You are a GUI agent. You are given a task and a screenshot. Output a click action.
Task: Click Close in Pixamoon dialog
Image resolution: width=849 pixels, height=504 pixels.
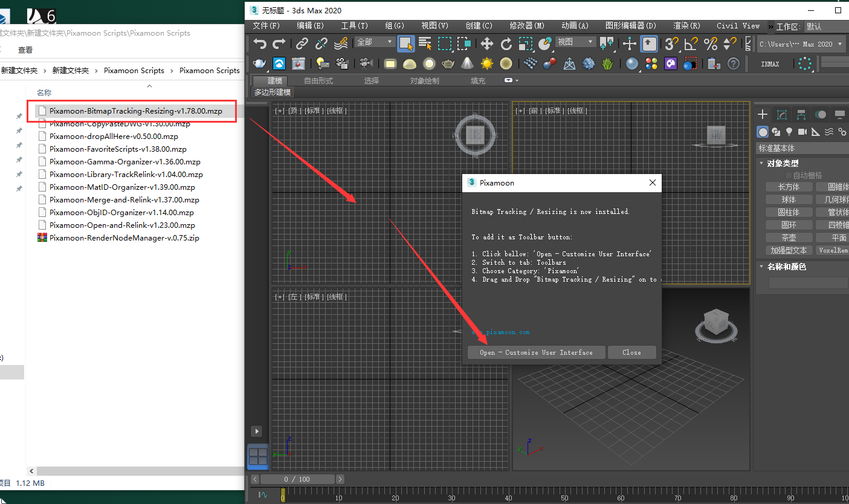pyautogui.click(x=631, y=352)
